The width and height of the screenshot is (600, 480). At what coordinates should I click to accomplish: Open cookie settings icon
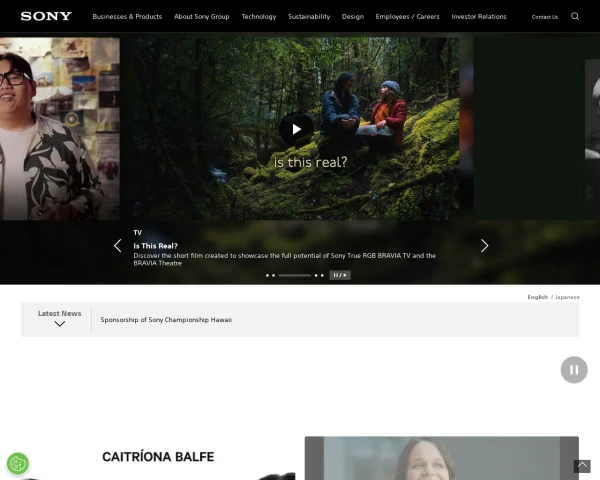point(18,464)
